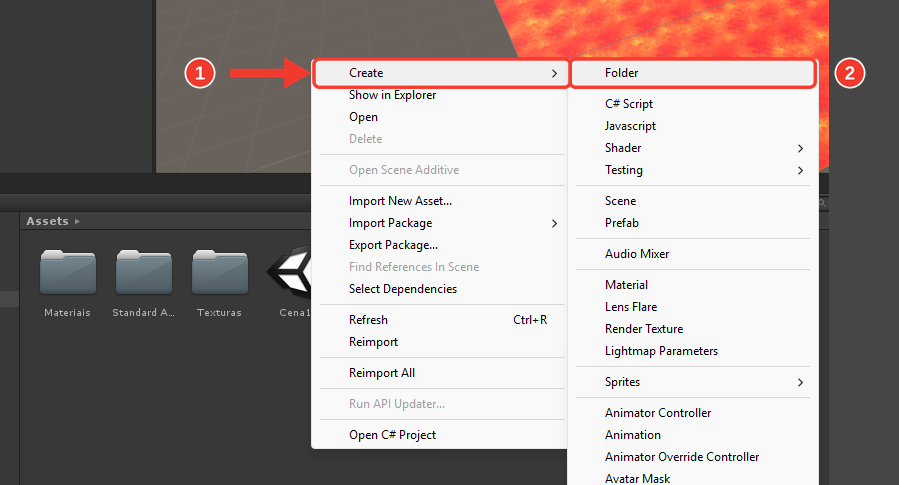Expand the Create submenu arrow
The image size is (899, 485).
554,73
